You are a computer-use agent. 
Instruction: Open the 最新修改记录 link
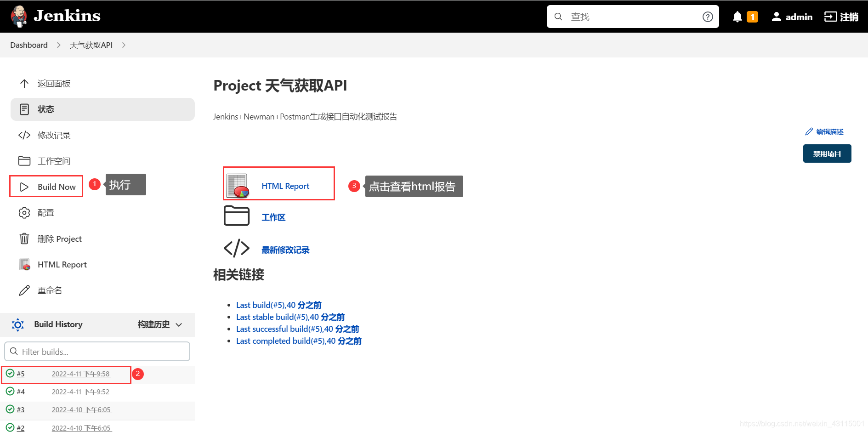tap(285, 250)
